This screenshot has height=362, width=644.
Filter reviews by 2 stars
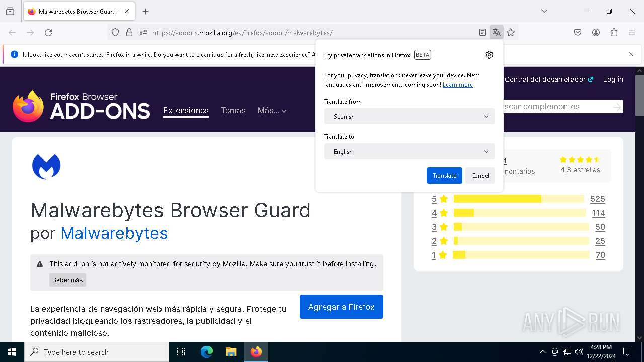click(x=439, y=241)
